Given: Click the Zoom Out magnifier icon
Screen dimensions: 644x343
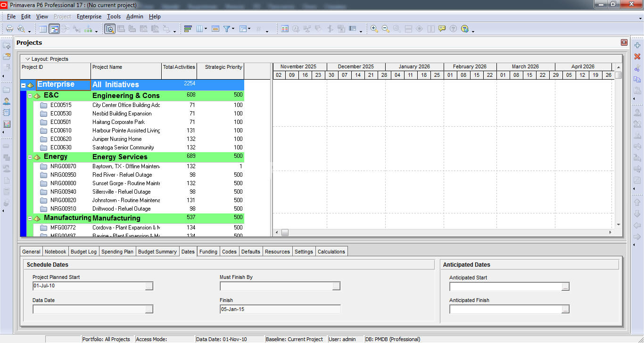Looking at the screenshot, I should point(385,29).
